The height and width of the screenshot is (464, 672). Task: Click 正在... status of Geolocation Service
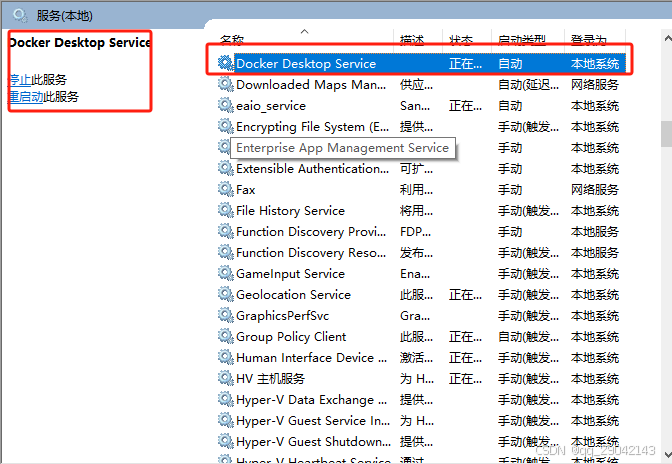click(465, 294)
